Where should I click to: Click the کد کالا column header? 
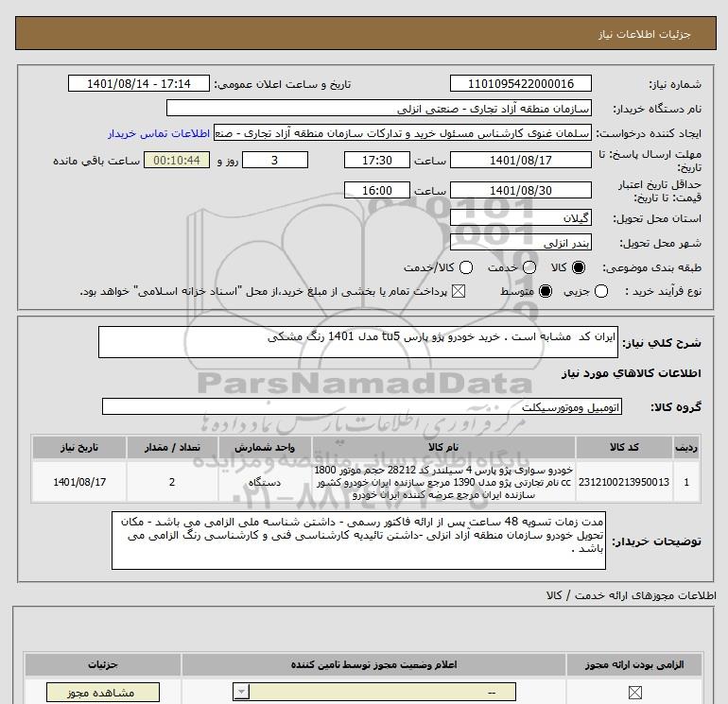pyautogui.click(x=624, y=447)
